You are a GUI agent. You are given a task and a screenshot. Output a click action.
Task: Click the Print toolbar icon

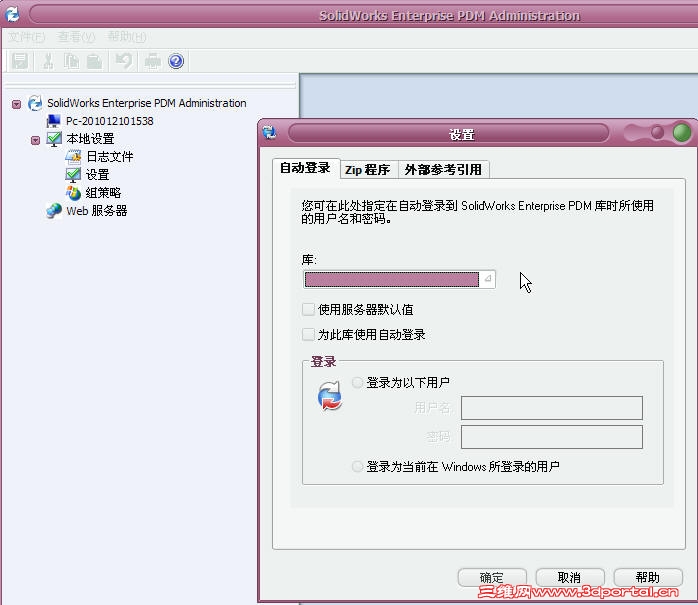[152, 61]
